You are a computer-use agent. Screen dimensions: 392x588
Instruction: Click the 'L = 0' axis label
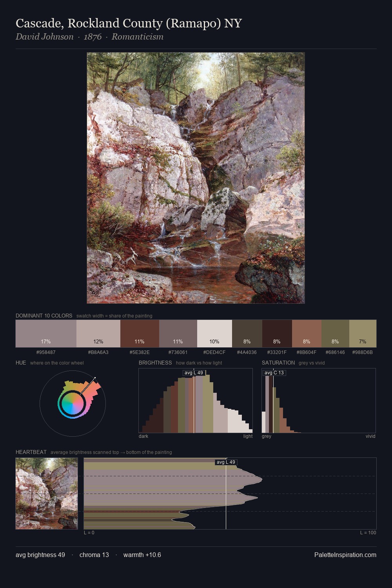point(89,533)
